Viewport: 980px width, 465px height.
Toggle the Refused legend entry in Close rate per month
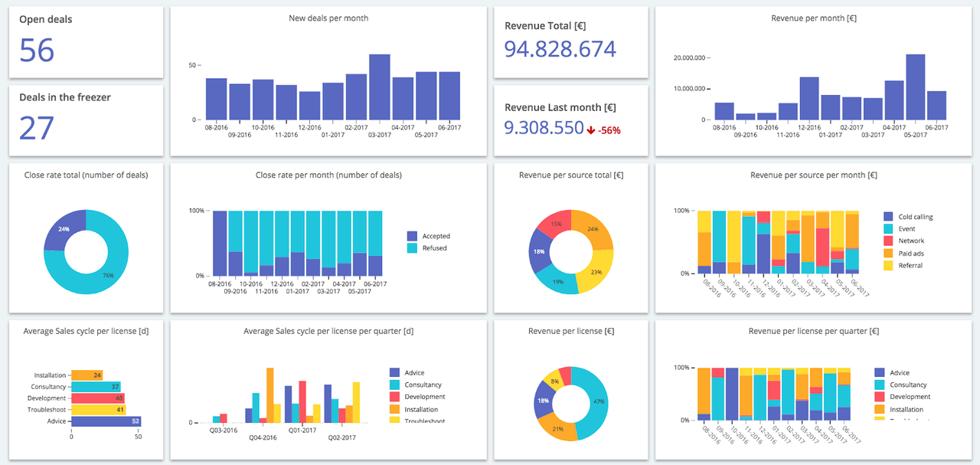434,248
